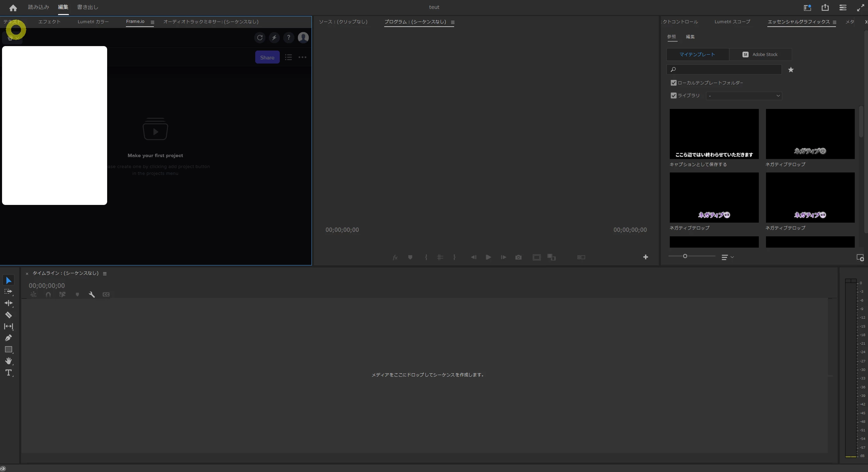Toggle timeline snap magnet icon
This screenshot has width=868, height=472.
[x=48, y=294]
